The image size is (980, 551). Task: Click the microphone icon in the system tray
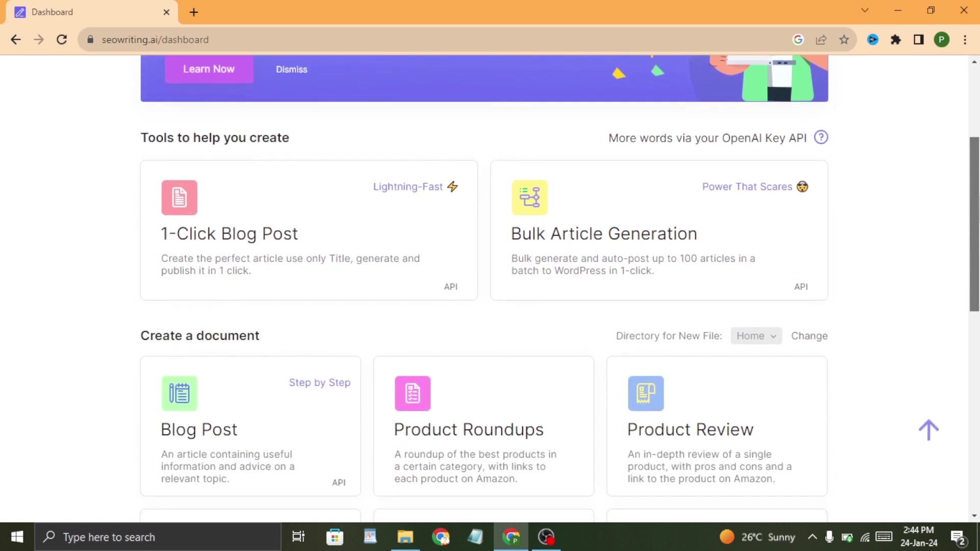coord(829,537)
